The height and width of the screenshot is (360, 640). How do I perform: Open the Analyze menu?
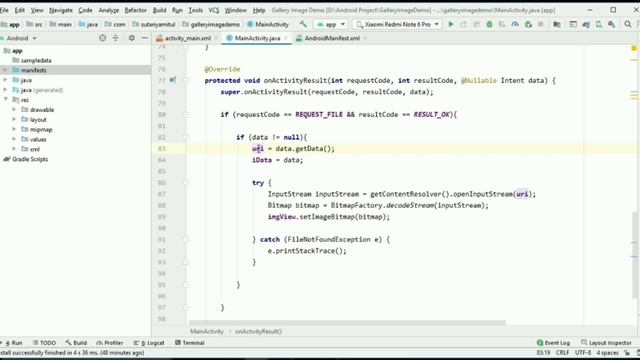tap(109, 10)
